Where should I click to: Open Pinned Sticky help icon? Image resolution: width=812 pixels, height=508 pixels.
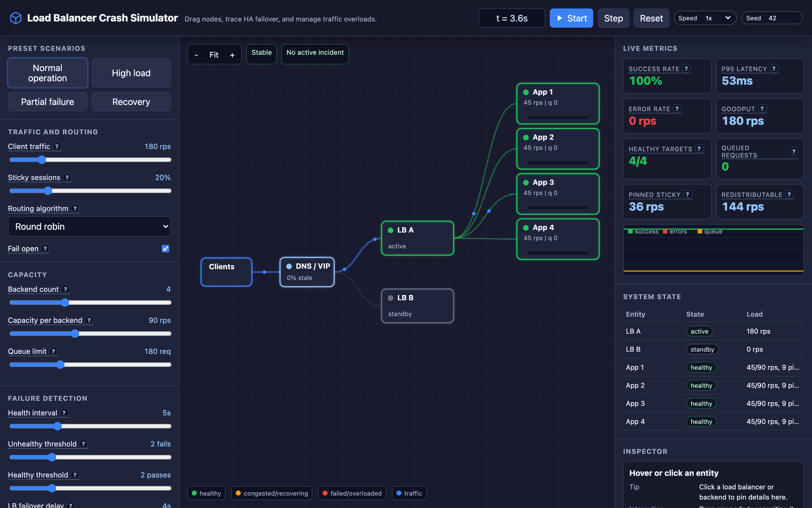tap(687, 194)
